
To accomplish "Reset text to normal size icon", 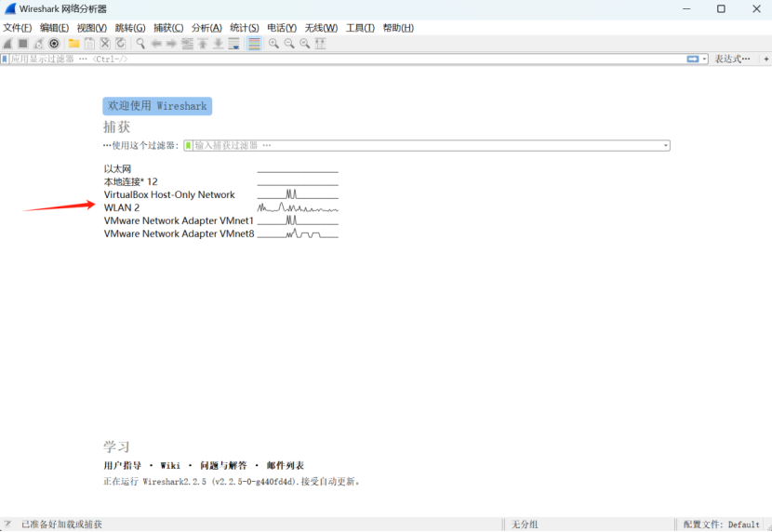I will pyautogui.click(x=305, y=44).
